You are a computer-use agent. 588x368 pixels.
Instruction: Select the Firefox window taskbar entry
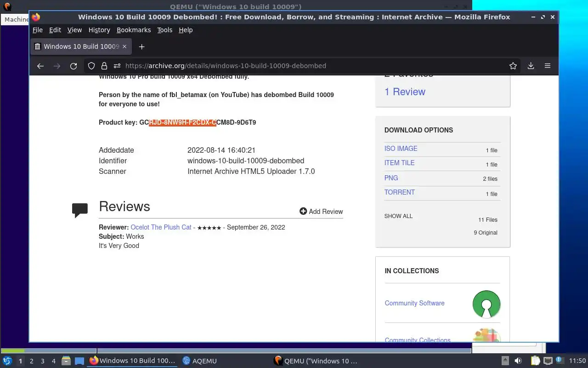132,361
